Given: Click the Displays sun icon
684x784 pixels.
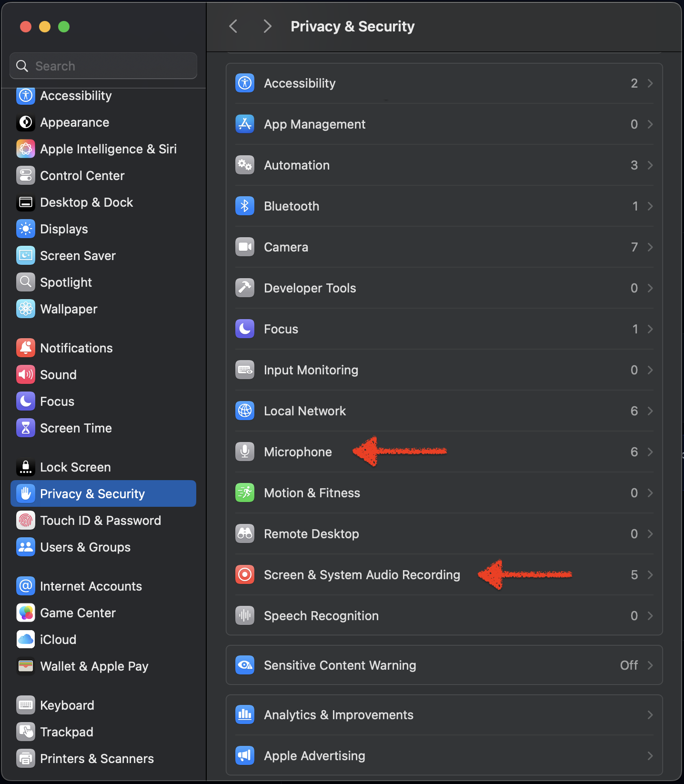Looking at the screenshot, I should point(26,229).
